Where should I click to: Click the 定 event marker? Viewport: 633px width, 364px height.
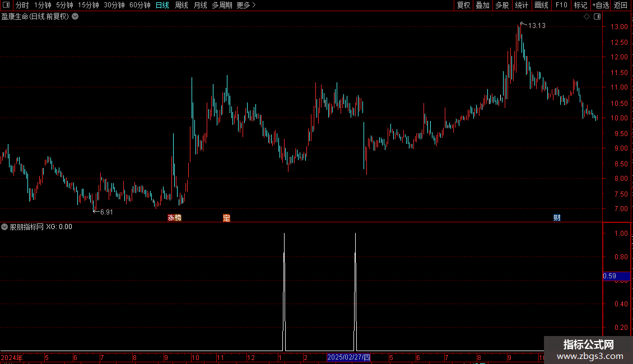pos(226,218)
